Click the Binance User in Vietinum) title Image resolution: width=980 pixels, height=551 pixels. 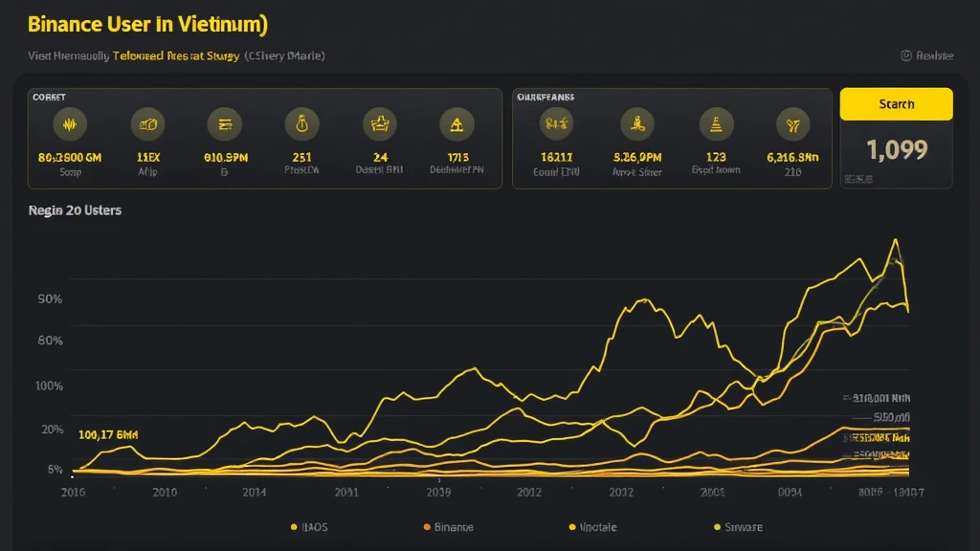pos(148,24)
